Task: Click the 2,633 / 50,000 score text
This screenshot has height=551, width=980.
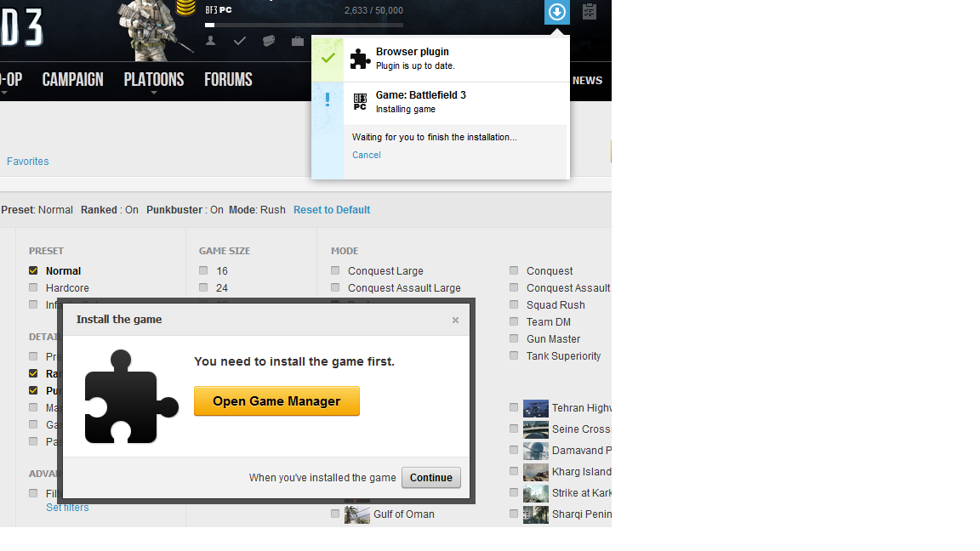Action: [x=373, y=10]
